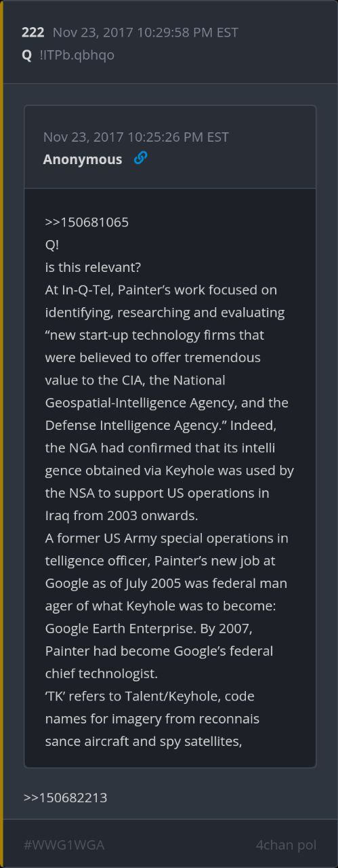This screenshot has width=338, height=868.
Task: Click the yellow accent bar on left edge
Action: pyautogui.click(x=1, y=434)
